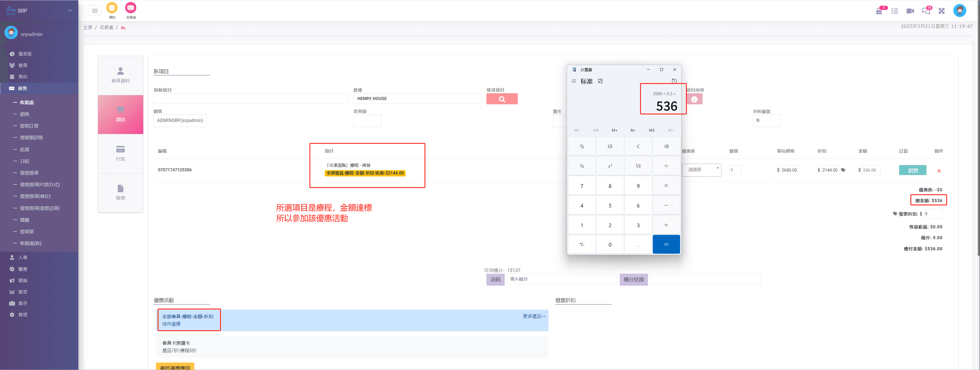Toggle the hamburger sidebar collapse button

pyautogui.click(x=95, y=11)
